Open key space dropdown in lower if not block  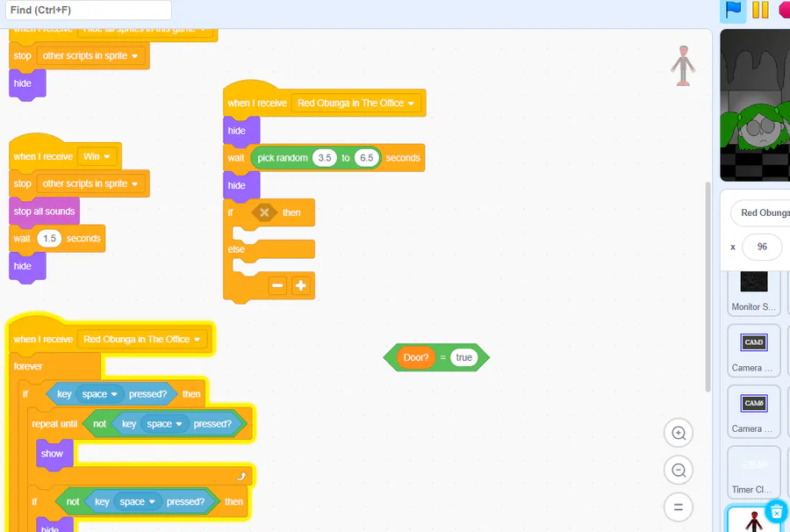click(138, 502)
